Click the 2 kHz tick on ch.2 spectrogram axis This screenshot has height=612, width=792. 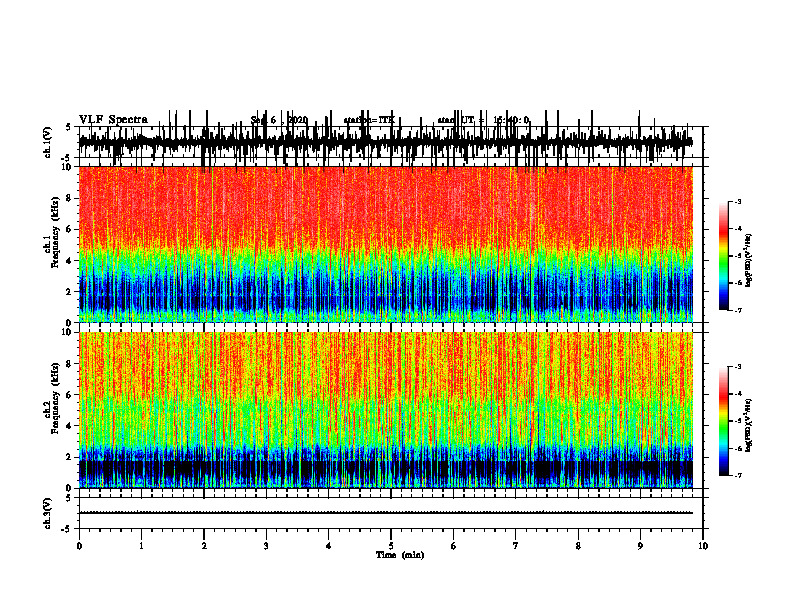(69, 457)
